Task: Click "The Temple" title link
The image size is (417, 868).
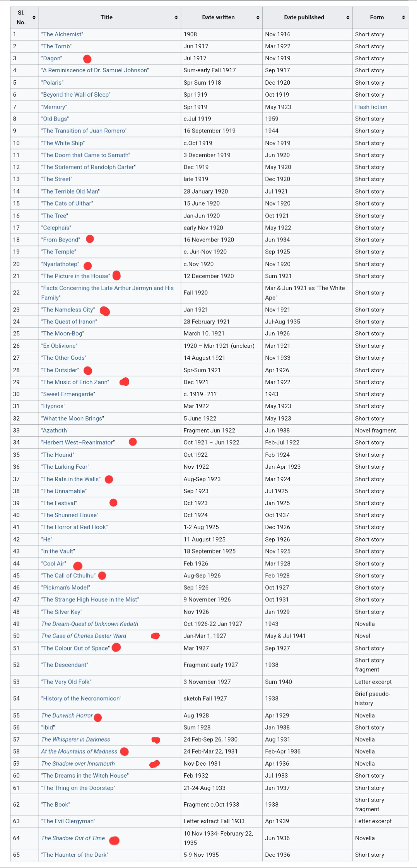Action: 59,252
